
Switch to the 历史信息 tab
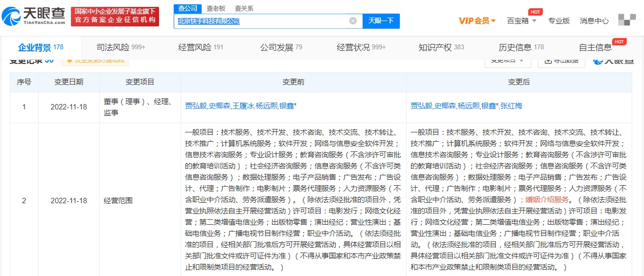click(x=521, y=47)
